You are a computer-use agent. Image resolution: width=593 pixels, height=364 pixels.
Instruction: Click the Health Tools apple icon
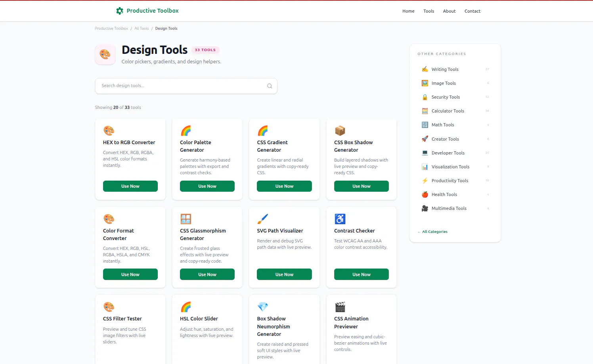(425, 194)
